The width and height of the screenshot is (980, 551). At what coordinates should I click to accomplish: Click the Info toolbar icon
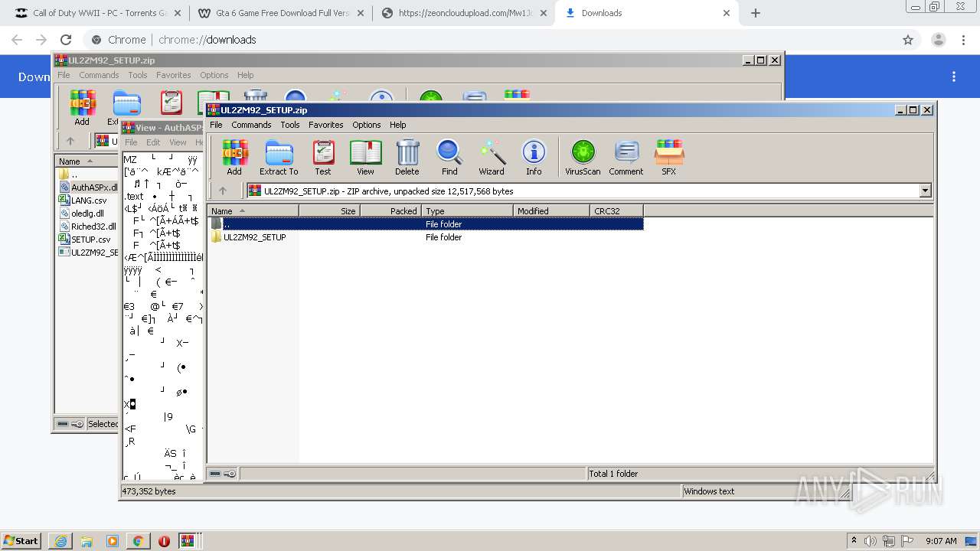point(534,158)
